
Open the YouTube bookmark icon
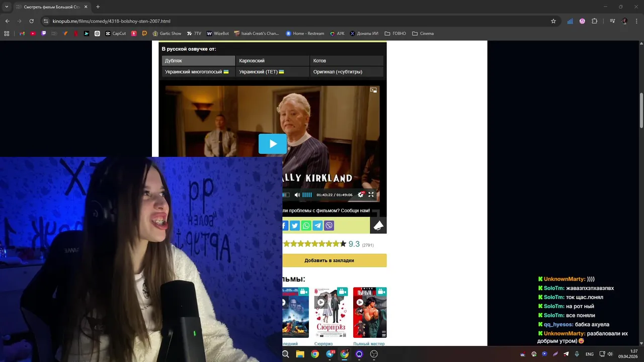(x=33, y=34)
